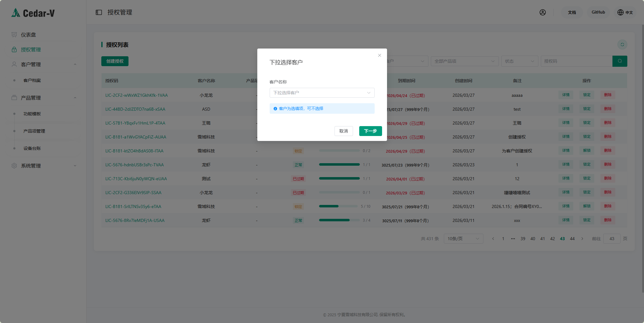Collapse the 产品管理 menu chevron
644x323 pixels.
click(x=75, y=98)
